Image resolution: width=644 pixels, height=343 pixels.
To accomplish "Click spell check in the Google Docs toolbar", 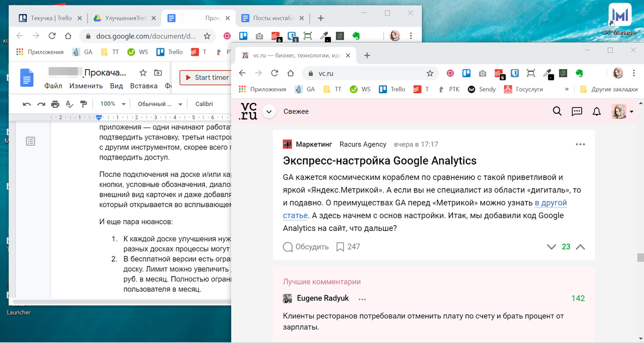I will (x=69, y=104).
